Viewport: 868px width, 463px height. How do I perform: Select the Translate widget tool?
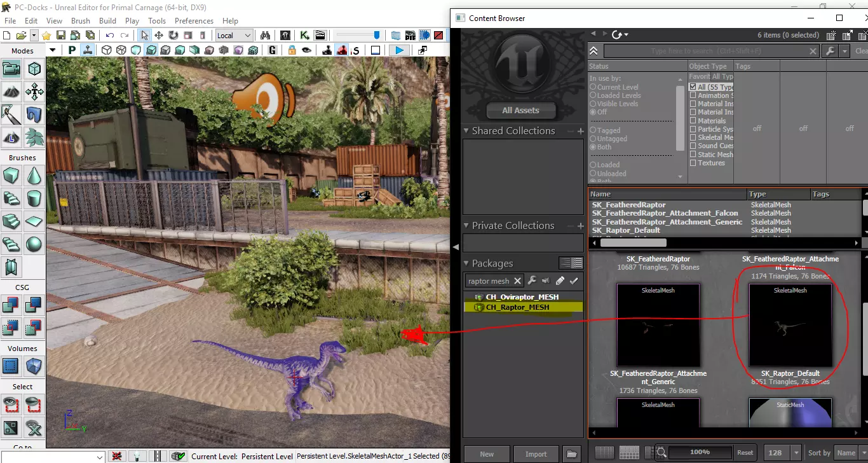pyautogui.click(x=159, y=36)
